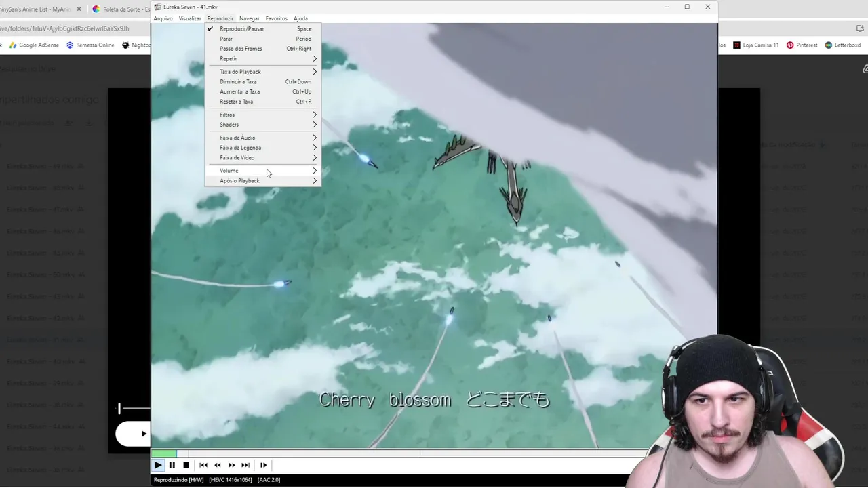The width and height of the screenshot is (868, 488).
Task: Choose Aumentar a Taxa
Action: [263, 91]
